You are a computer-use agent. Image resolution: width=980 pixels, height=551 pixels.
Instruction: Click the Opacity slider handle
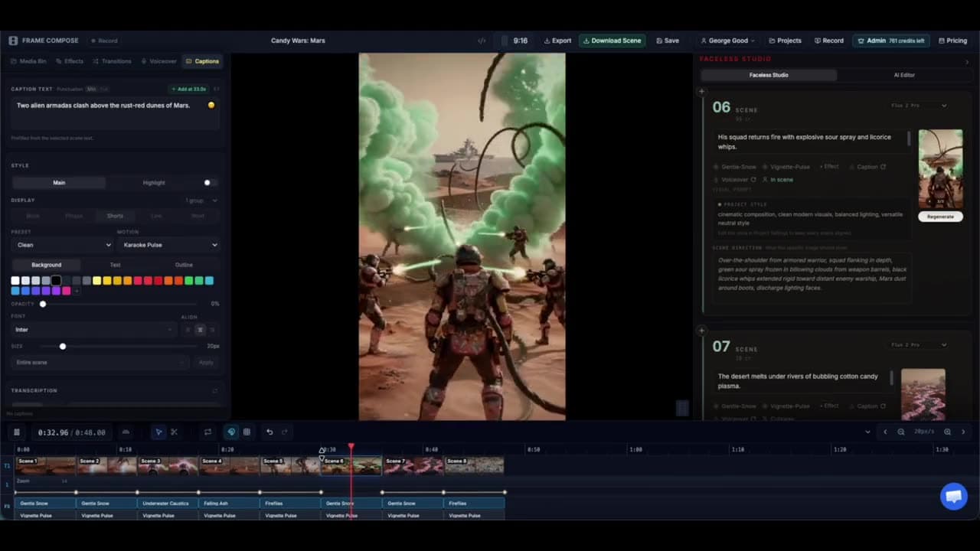(43, 304)
